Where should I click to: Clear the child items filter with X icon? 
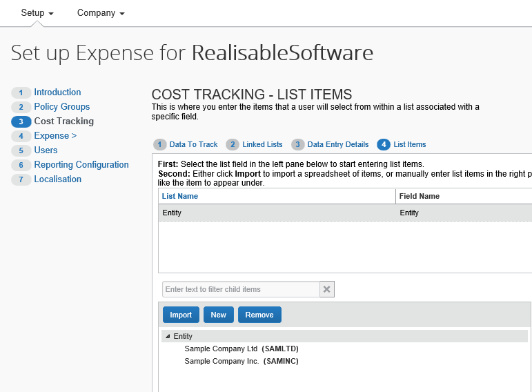[x=327, y=289]
